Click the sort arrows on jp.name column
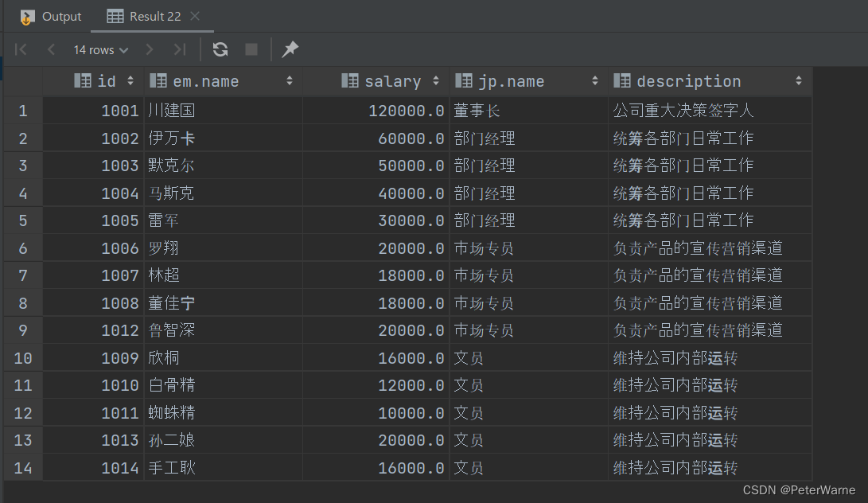 pyautogui.click(x=595, y=81)
